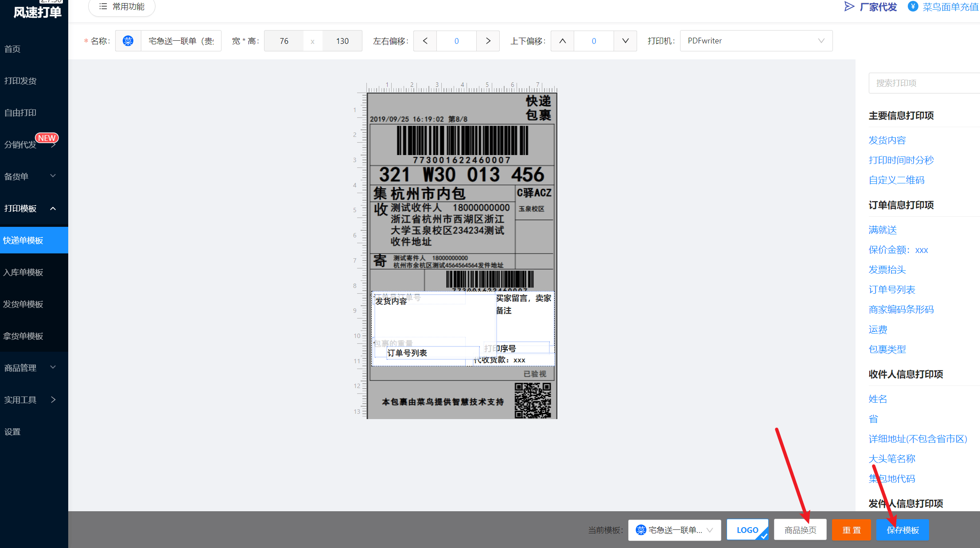Select 快递单模板 in sidebar
The height and width of the screenshot is (548, 980).
click(x=34, y=240)
